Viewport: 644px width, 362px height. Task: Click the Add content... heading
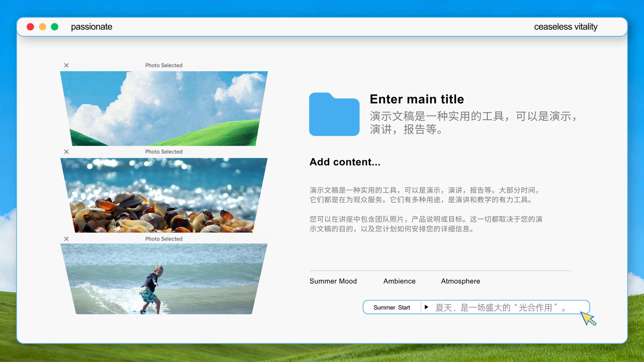pyautogui.click(x=345, y=162)
